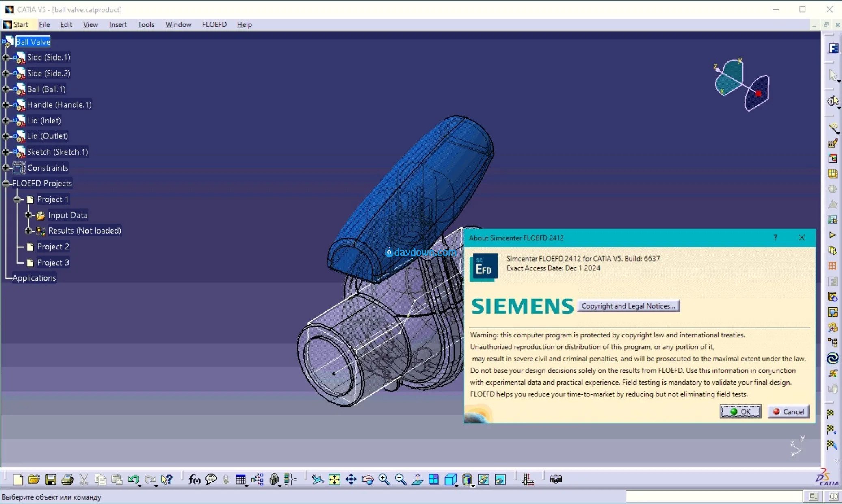Click the Run solver play icon in right toolbar
The image size is (842, 504).
click(832, 235)
